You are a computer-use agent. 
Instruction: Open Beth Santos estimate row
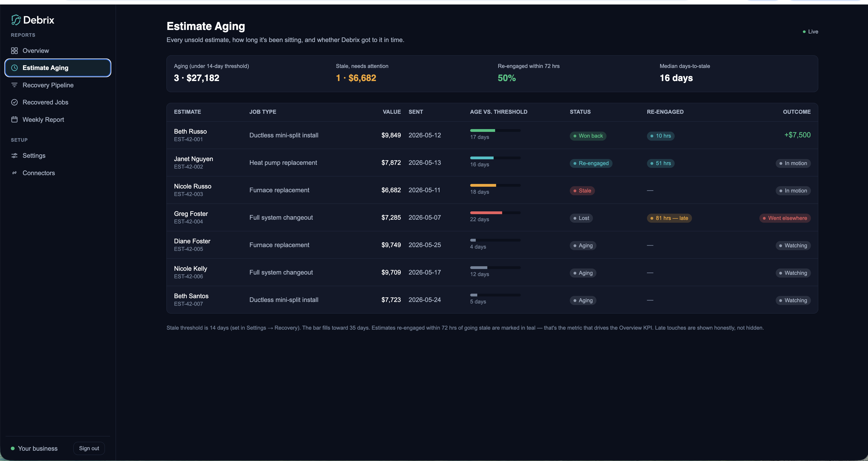[x=492, y=300]
